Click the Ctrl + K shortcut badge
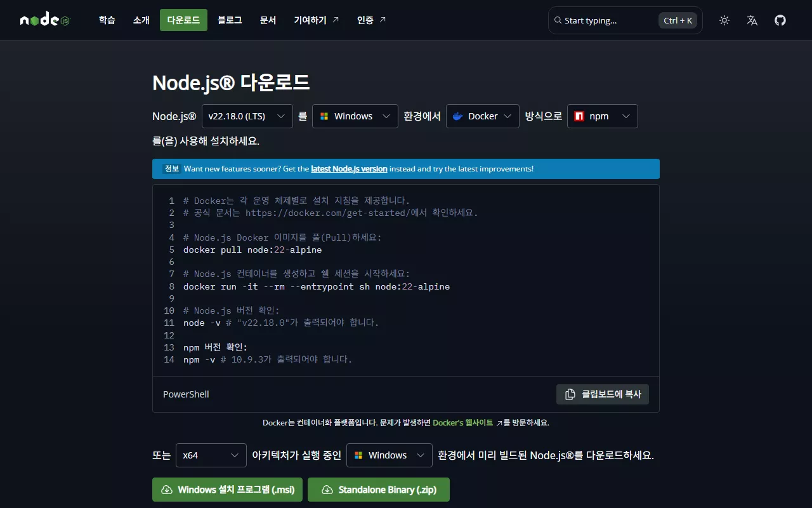Viewport: 812px width, 508px height. (x=678, y=20)
